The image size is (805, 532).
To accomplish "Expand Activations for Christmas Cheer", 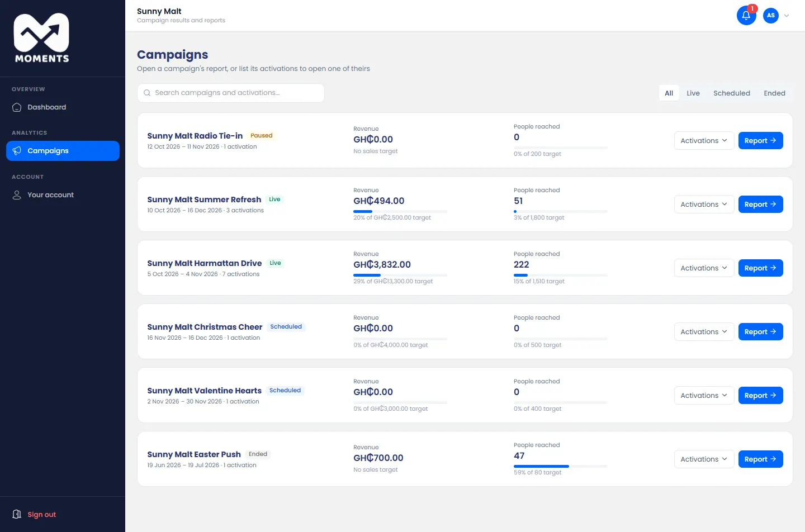I will (704, 332).
